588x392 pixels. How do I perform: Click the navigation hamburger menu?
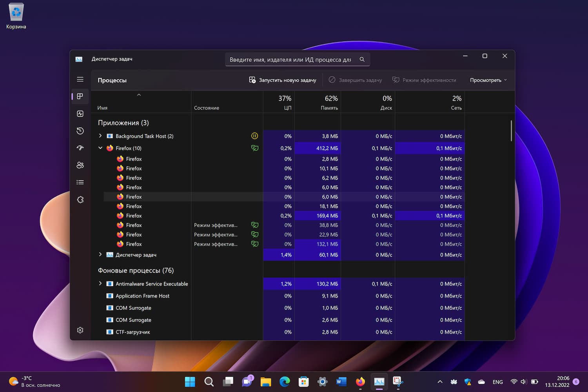point(80,79)
